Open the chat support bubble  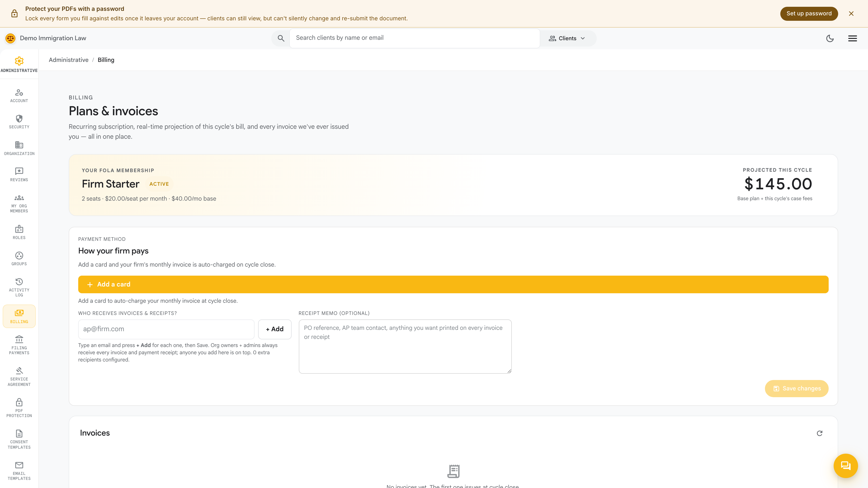845,466
